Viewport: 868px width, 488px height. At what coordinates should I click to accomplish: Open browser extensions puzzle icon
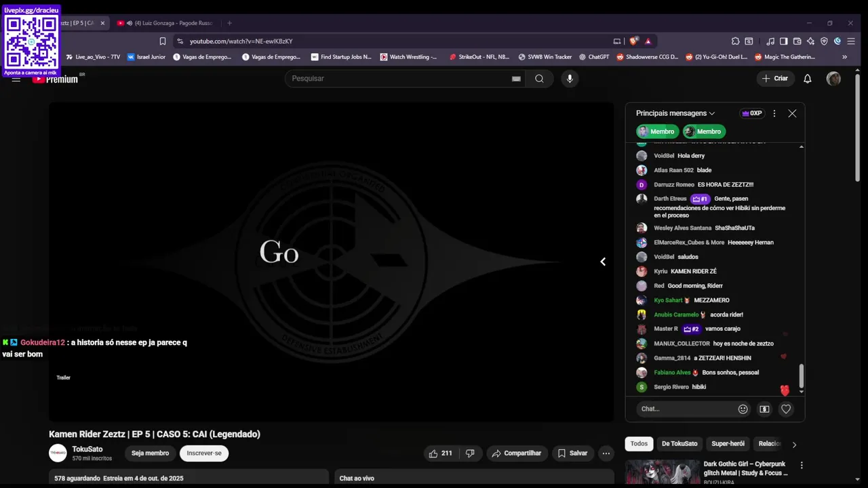(x=735, y=41)
